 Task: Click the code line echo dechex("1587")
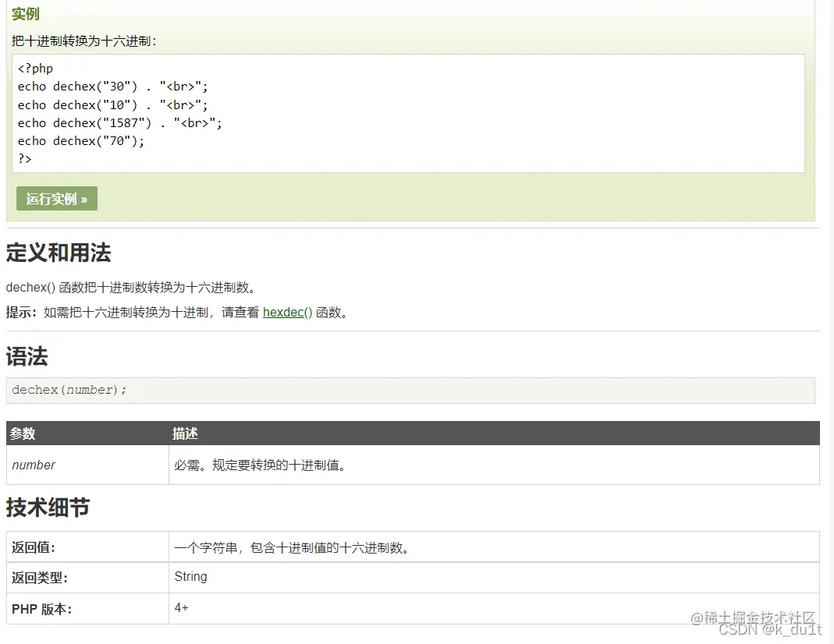point(119,122)
